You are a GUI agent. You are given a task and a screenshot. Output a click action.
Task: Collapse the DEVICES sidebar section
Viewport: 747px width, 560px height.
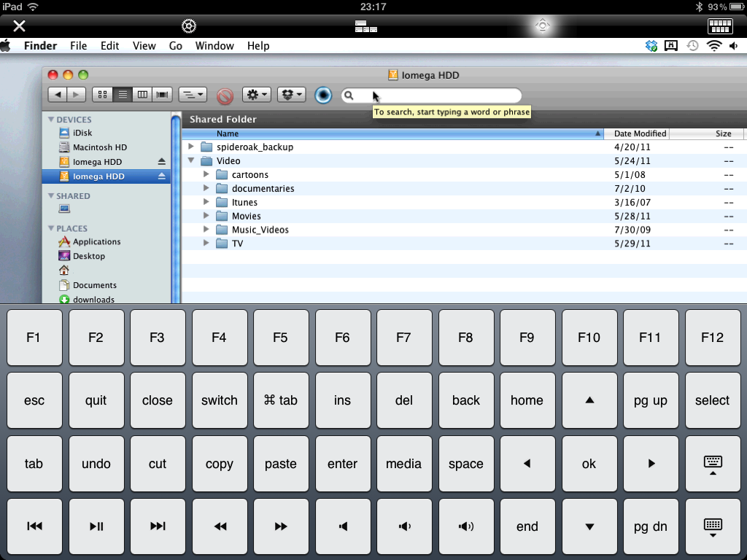pos(51,120)
